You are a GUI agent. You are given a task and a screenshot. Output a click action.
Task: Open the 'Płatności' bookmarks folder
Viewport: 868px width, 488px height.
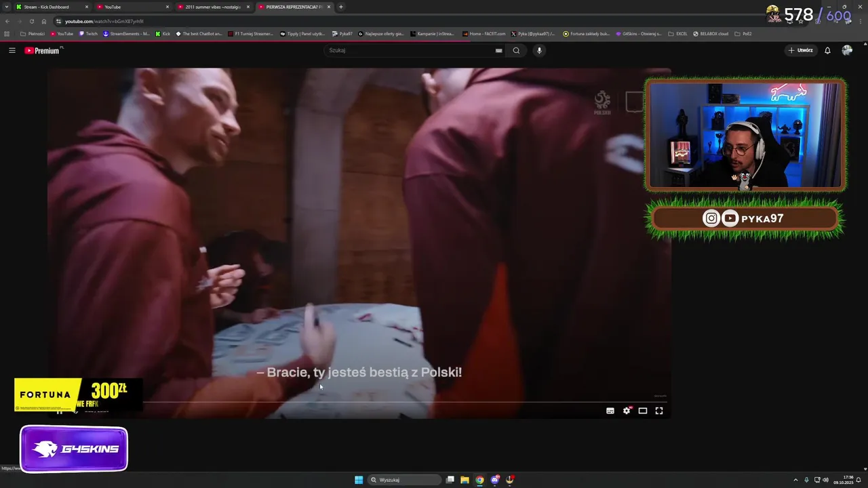coord(33,34)
